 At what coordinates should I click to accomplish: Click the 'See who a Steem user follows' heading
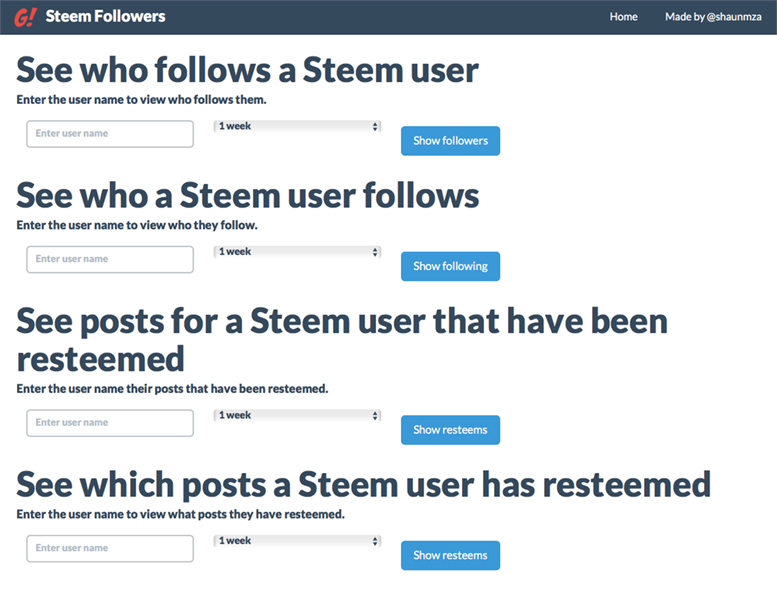tap(247, 195)
